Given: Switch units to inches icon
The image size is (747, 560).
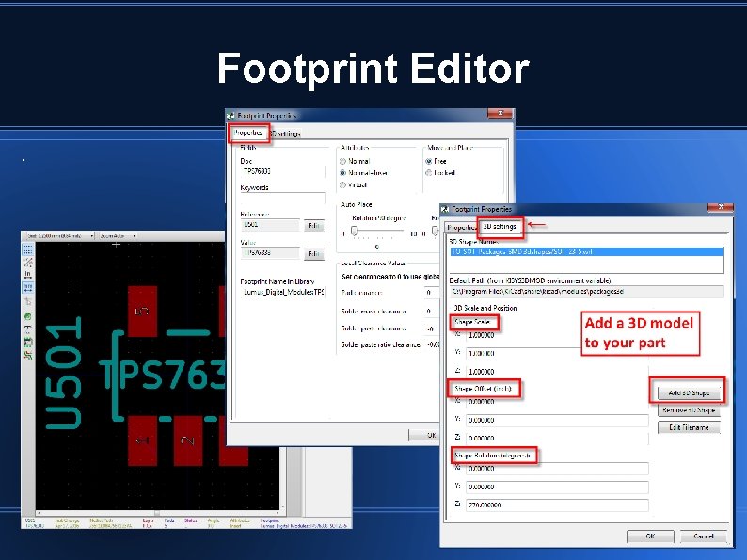Looking at the screenshot, I should 27,275.
